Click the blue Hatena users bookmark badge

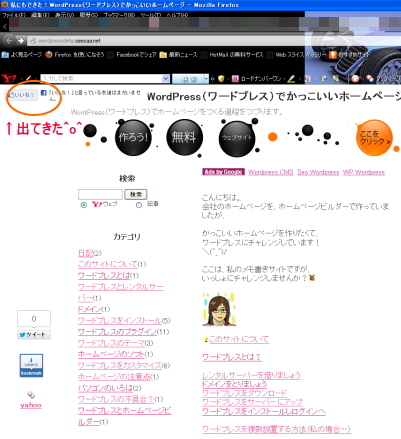31,366
